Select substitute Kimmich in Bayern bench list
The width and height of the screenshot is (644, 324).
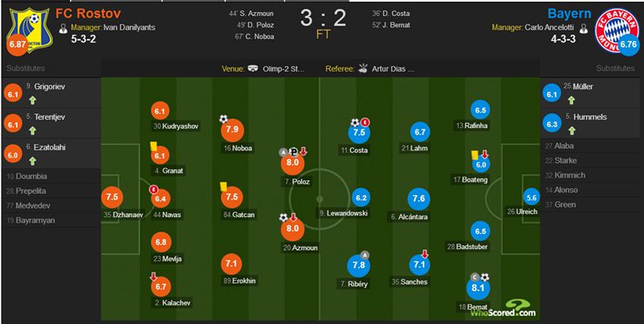tap(565, 175)
